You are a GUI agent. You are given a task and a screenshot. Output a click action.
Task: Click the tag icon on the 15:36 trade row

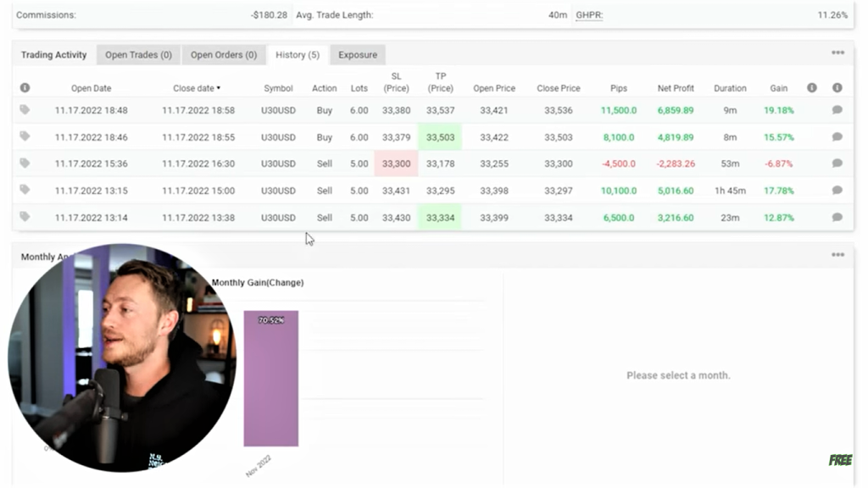coord(25,164)
